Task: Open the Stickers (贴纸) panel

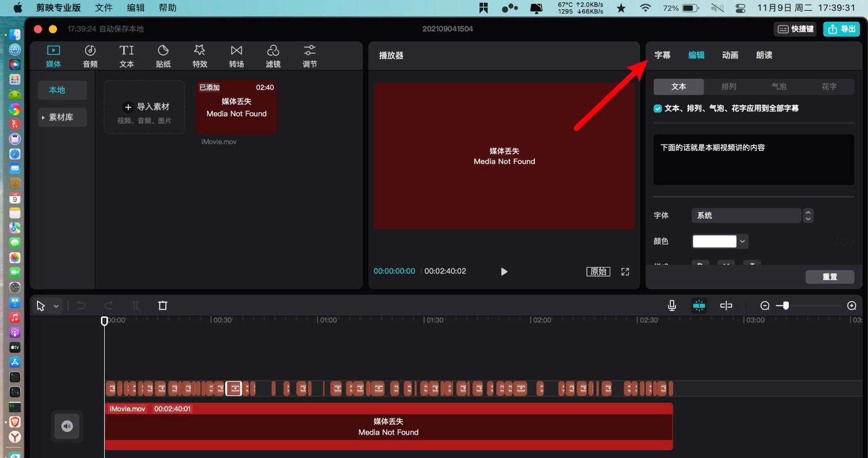Action: [x=163, y=56]
